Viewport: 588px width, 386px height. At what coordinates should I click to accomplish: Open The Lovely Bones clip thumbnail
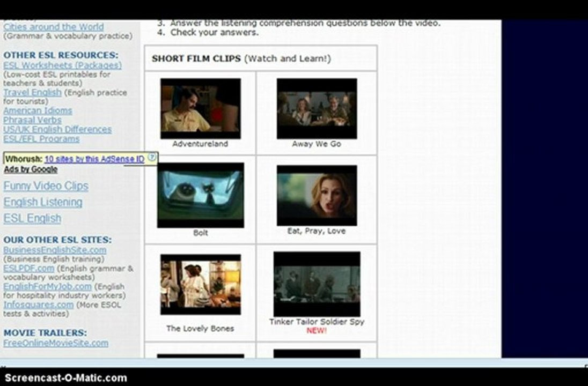pyautogui.click(x=201, y=285)
